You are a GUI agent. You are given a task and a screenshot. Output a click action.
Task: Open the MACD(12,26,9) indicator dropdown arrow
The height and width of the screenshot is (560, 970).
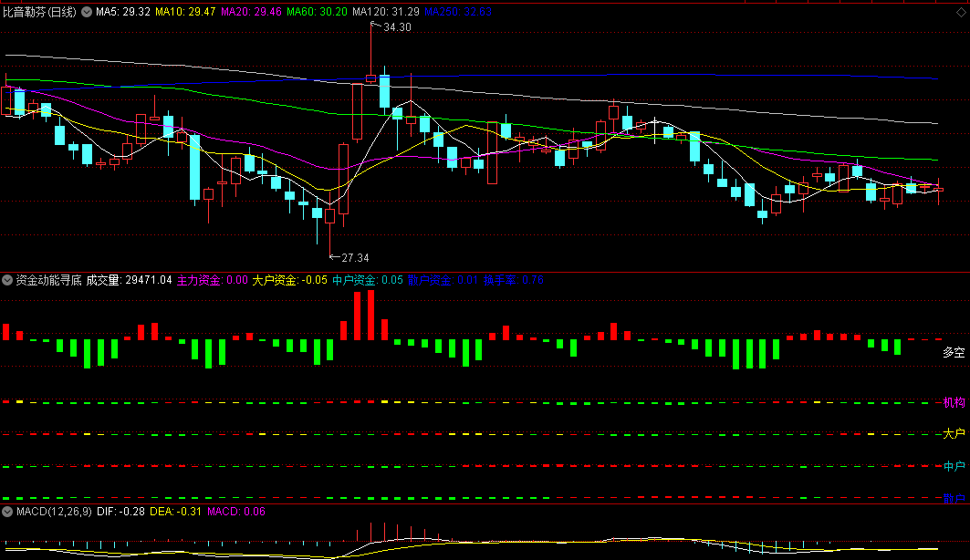[6, 511]
